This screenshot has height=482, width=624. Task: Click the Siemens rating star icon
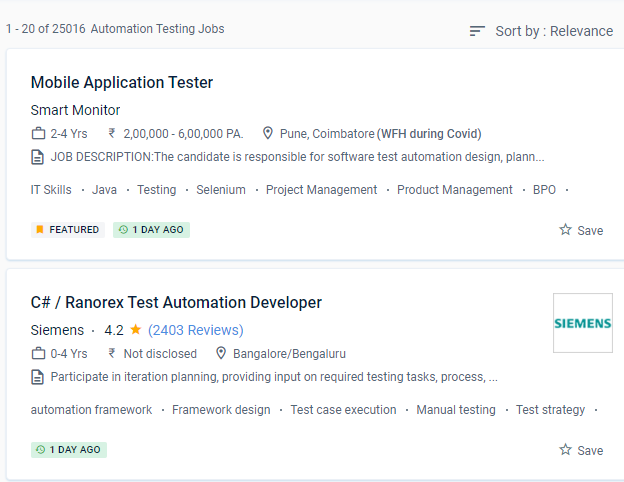coord(135,329)
